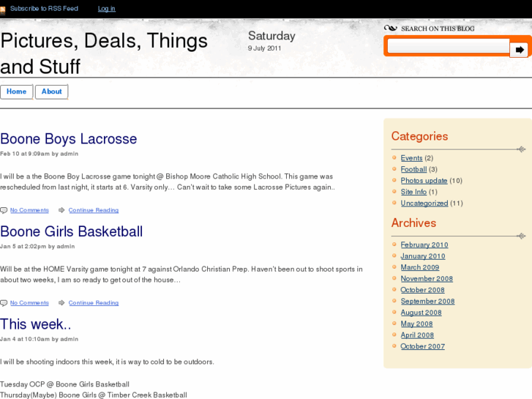The height and width of the screenshot is (399, 532).
Task: Open No Comments link under Boone Boys Lacrosse
Action: (29, 210)
